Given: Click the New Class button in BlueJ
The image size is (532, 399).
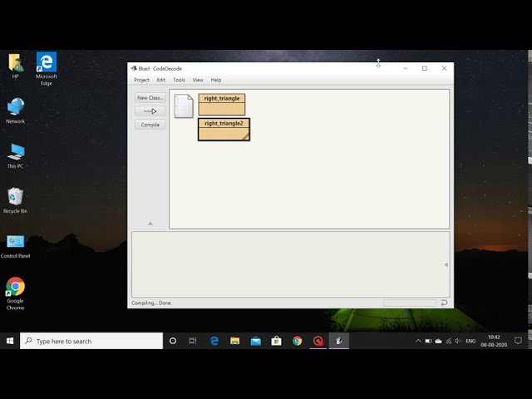Looking at the screenshot, I should (x=150, y=98).
